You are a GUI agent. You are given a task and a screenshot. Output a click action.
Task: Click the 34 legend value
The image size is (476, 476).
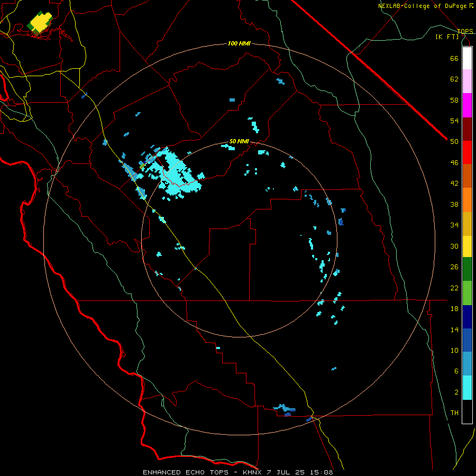pos(454,225)
